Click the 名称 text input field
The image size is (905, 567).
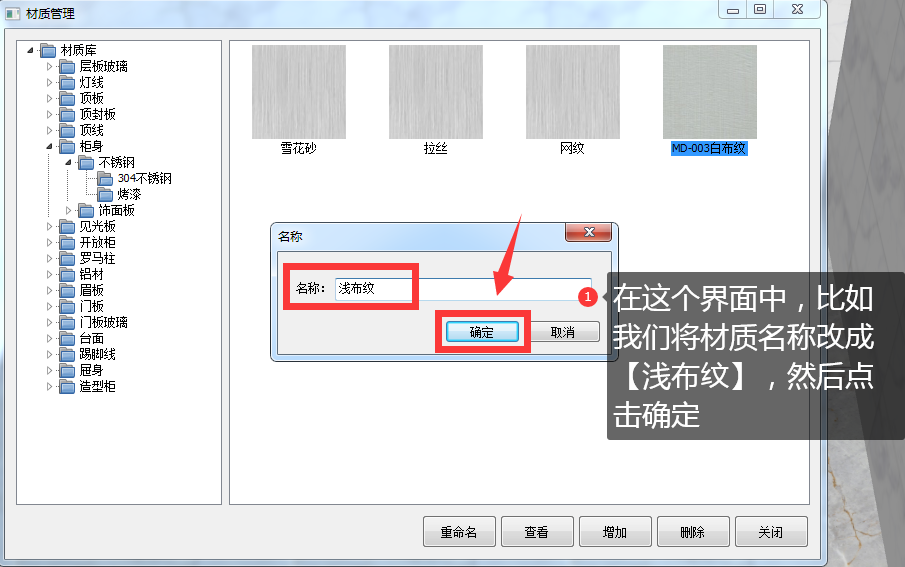(463, 289)
